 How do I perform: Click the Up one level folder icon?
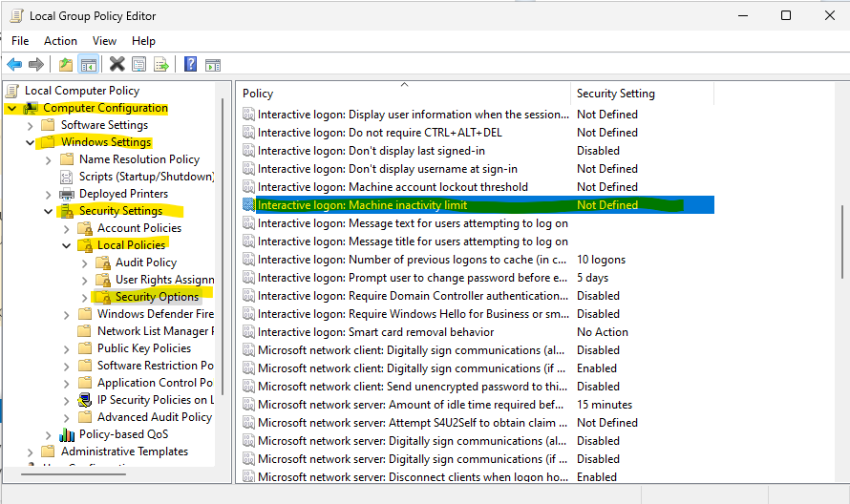pos(66,65)
